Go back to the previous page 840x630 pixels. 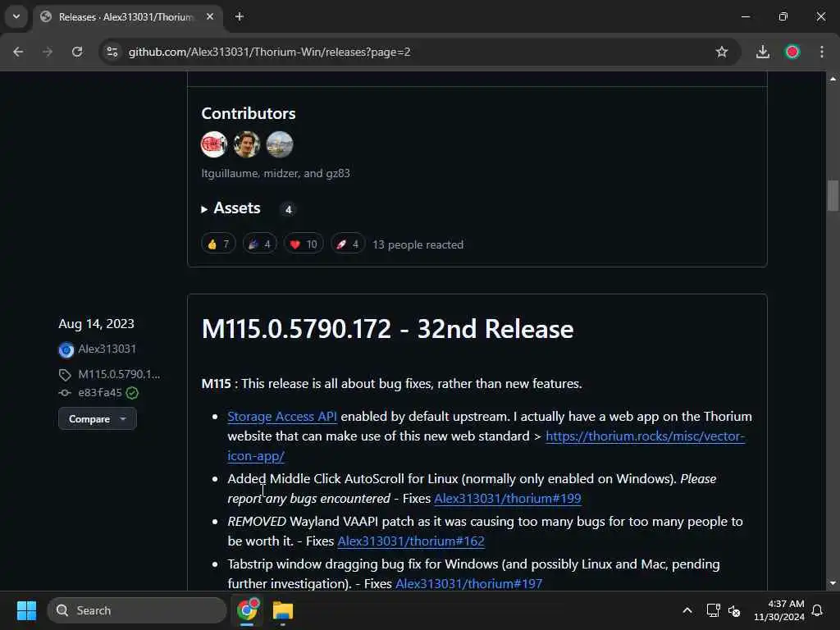point(18,52)
